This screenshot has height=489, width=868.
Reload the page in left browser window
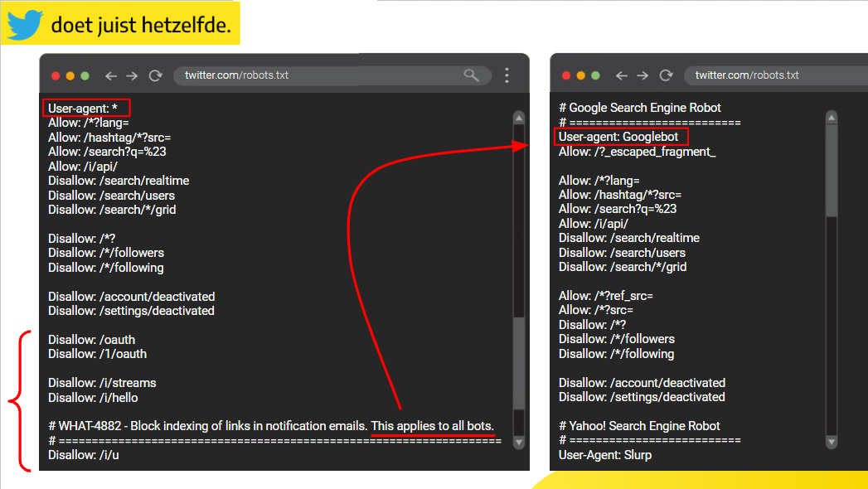click(x=156, y=75)
